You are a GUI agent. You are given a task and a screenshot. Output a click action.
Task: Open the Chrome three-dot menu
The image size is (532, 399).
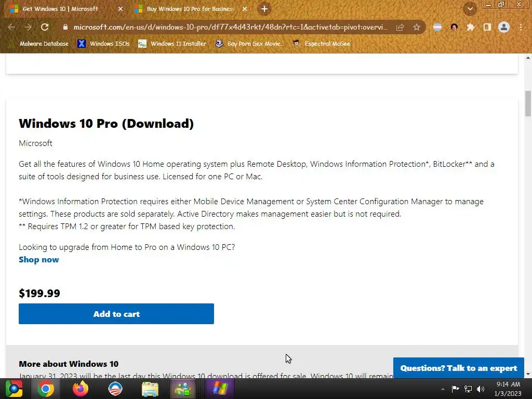tap(521, 27)
